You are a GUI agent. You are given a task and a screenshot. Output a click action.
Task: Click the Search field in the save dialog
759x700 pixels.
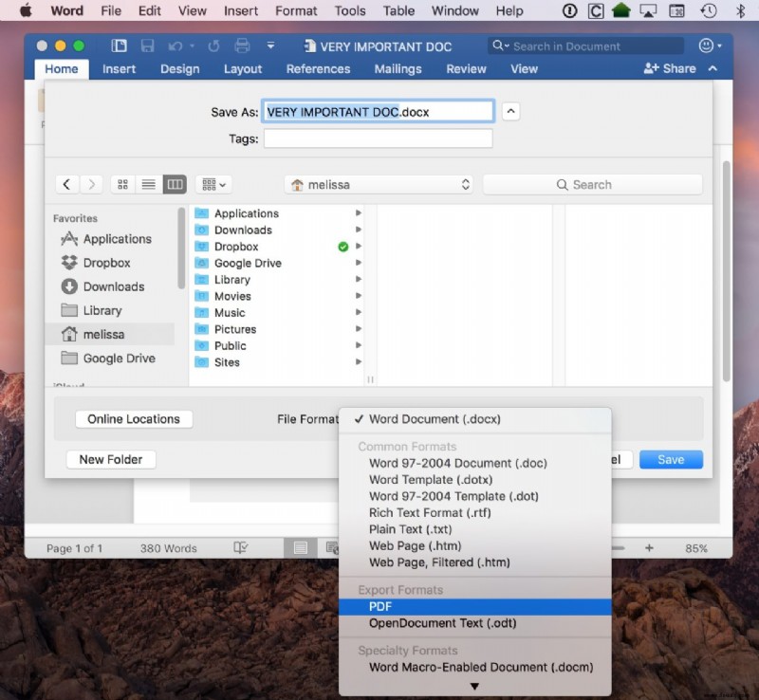[592, 184]
